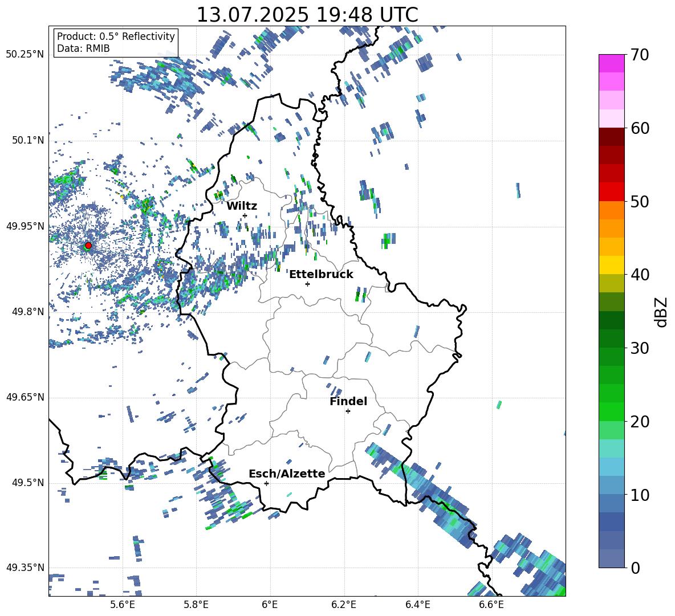Screen dimensions: 675x616
Task: Click the 49.95°N latitude label
Action: point(25,227)
